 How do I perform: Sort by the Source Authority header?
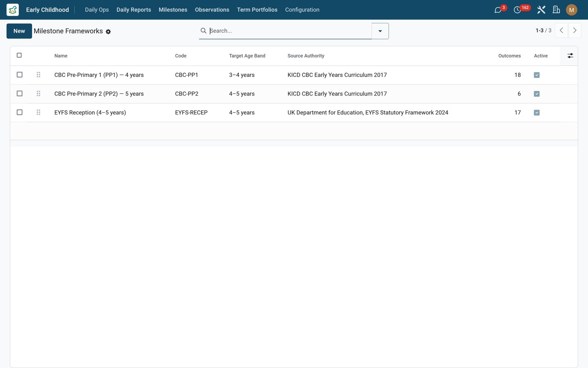click(306, 56)
